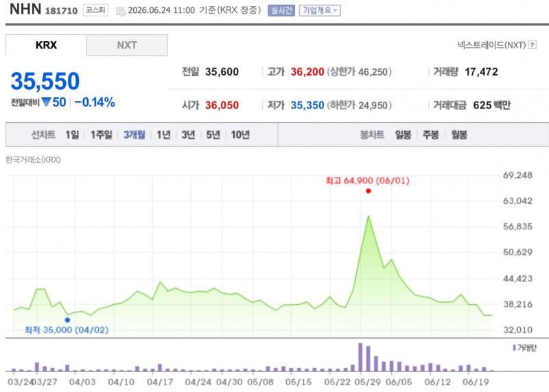Click the 코스피 market badge
Viewport: 549px width, 392px height.
coord(95,10)
